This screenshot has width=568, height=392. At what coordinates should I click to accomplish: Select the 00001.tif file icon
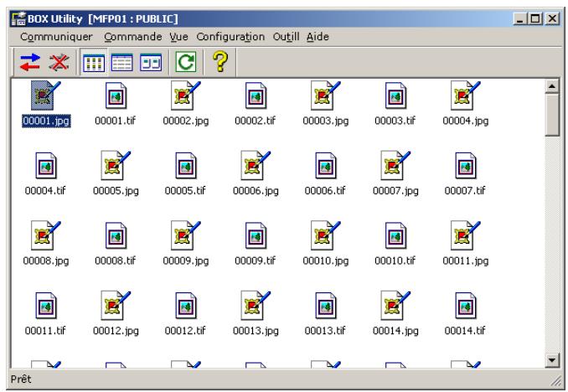point(116,95)
